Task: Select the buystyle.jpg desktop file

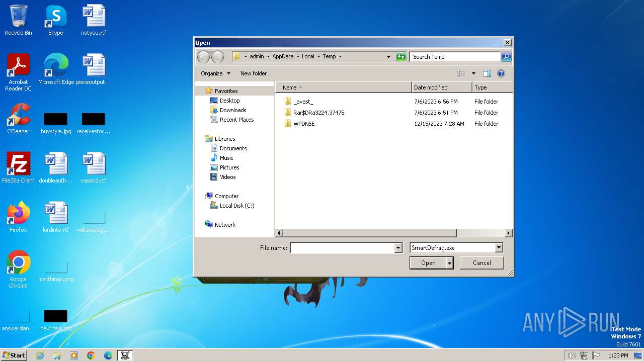Action: click(x=56, y=123)
